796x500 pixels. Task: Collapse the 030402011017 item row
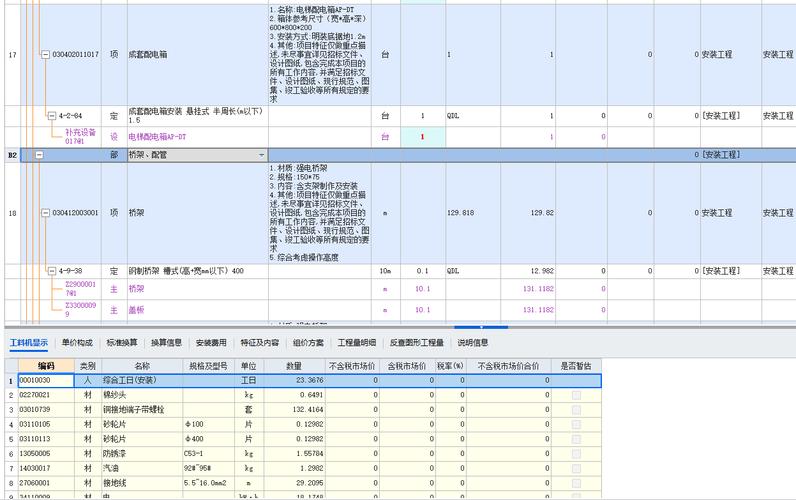(x=45, y=54)
